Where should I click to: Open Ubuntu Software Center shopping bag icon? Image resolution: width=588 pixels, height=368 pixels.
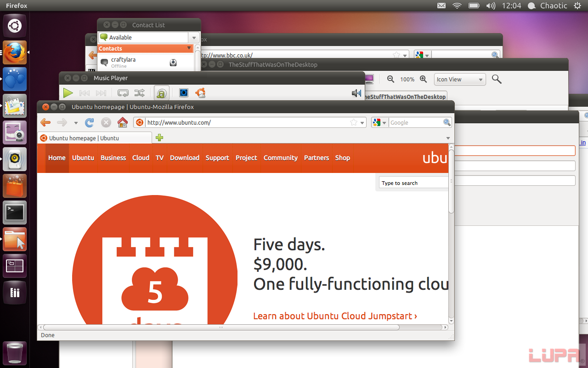[x=15, y=186]
